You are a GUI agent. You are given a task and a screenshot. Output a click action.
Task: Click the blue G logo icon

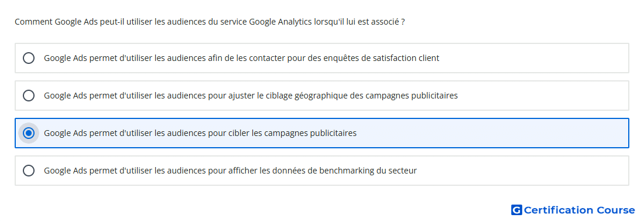pos(516,210)
